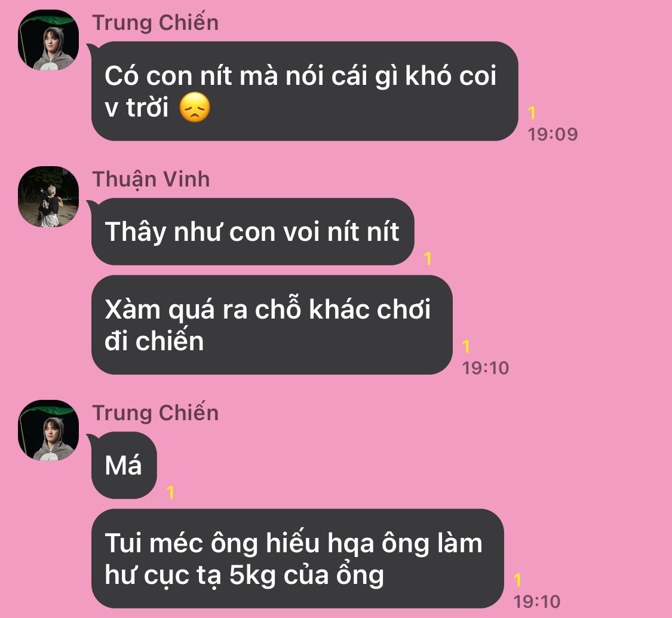Tap the Trung Chiến name above 'Má' bubble
The image size is (672, 618).
[155, 413]
